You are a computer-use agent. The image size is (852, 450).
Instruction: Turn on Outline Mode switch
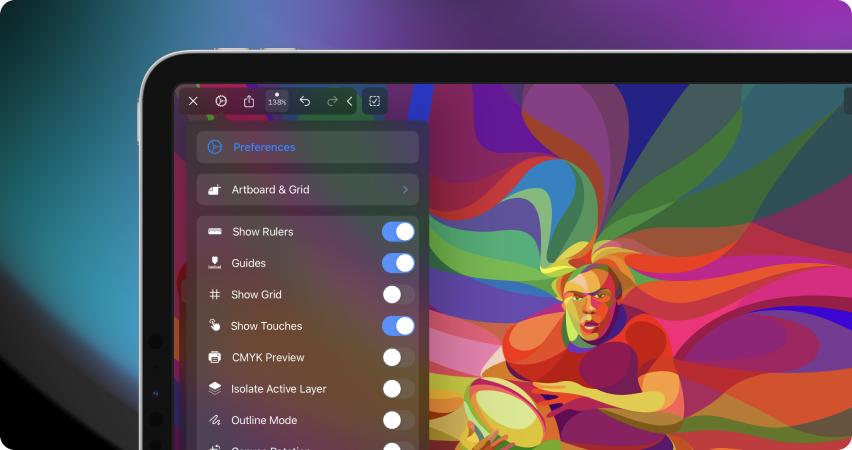coord(398,420)
